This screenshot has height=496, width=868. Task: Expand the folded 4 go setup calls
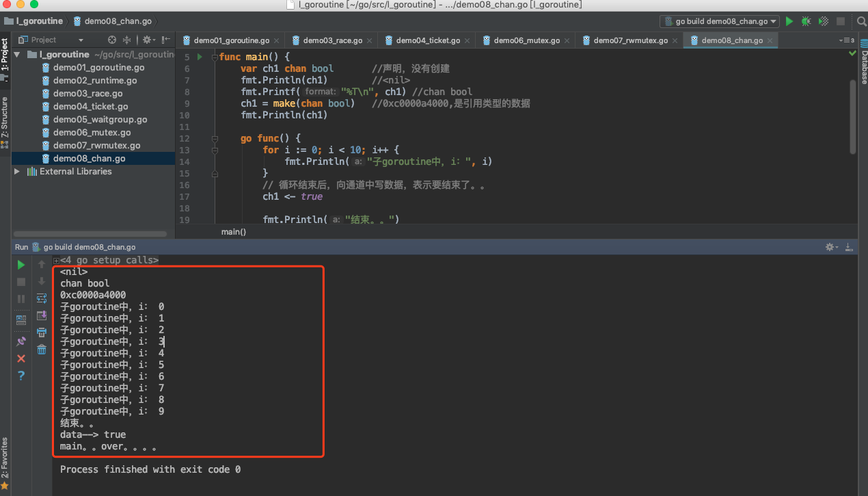click(56, 261)
